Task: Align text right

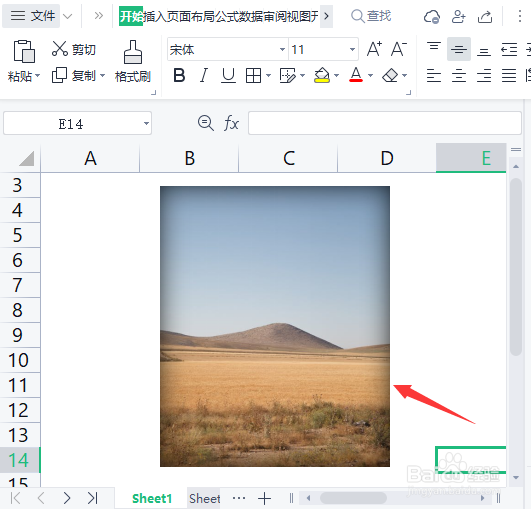Action: (484, 75)
